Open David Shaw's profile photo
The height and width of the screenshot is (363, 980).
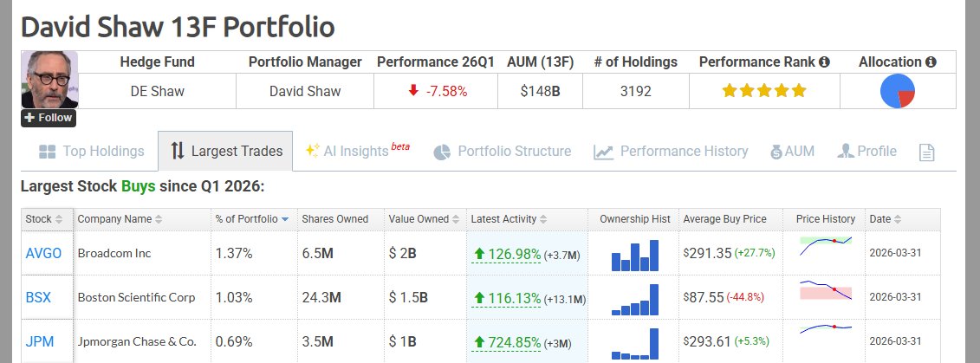click(49, 80)
